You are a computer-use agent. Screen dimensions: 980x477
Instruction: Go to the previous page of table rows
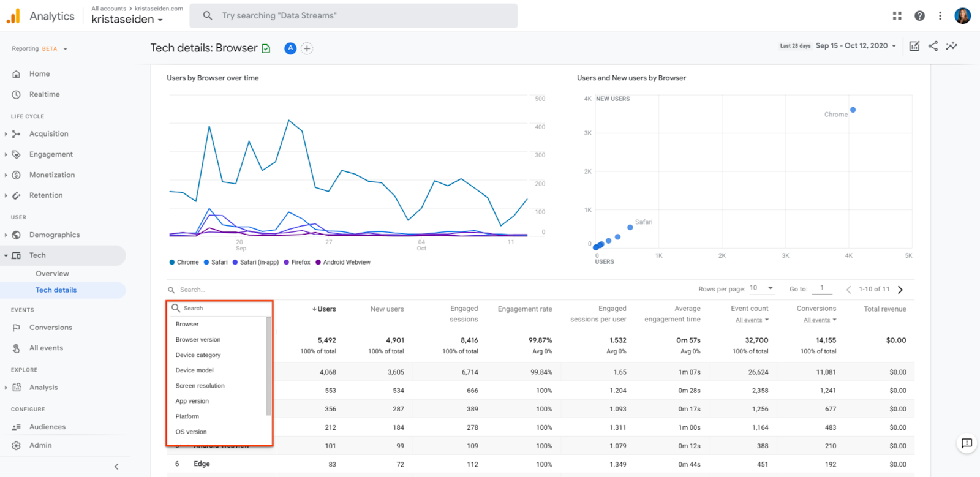coord(848,290)
